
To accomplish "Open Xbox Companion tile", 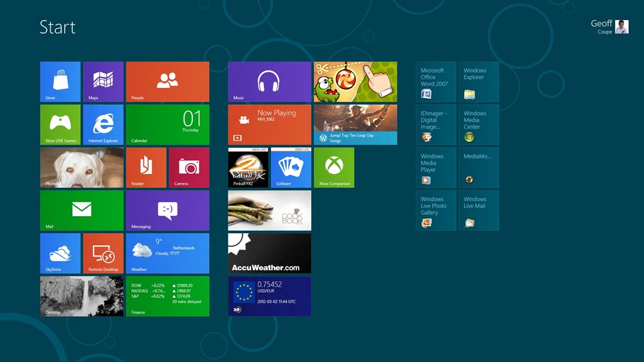I will pos(334,167).
